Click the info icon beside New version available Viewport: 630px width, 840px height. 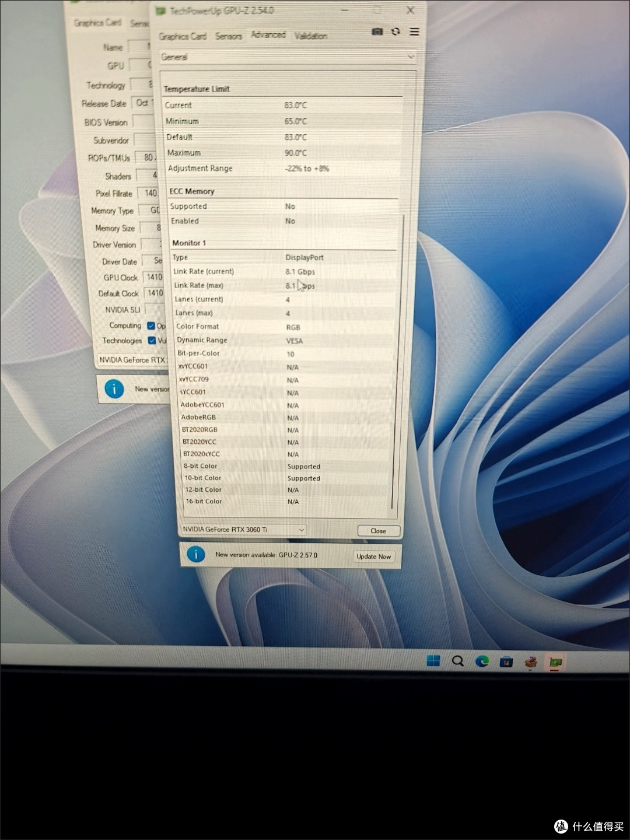(x=196, y=554)
